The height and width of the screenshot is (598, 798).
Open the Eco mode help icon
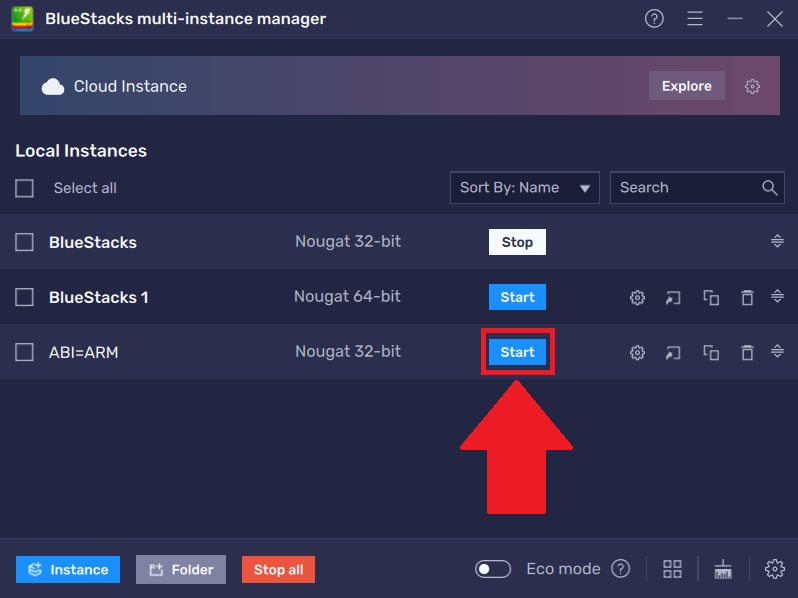[620, 568]
